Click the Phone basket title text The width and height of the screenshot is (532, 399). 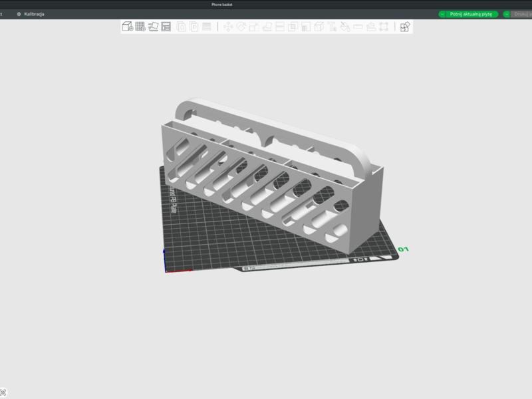(222, 5)
